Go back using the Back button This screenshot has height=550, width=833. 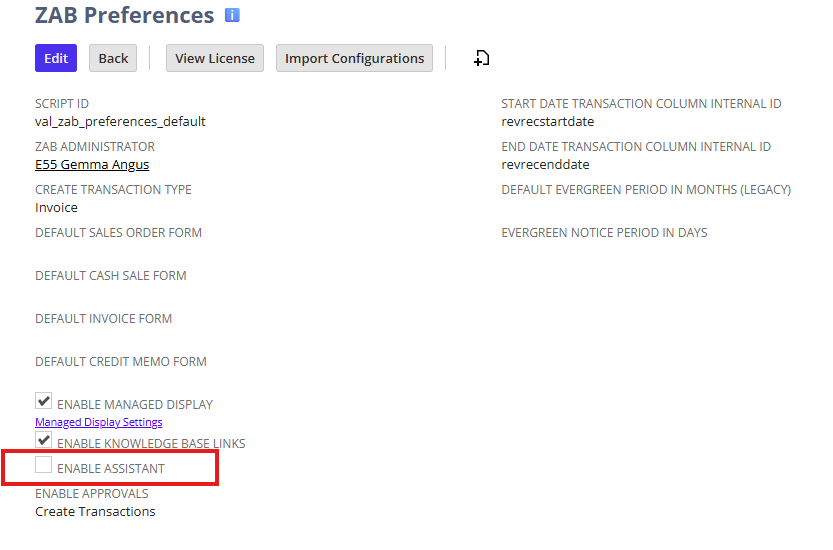click(113, 58)
